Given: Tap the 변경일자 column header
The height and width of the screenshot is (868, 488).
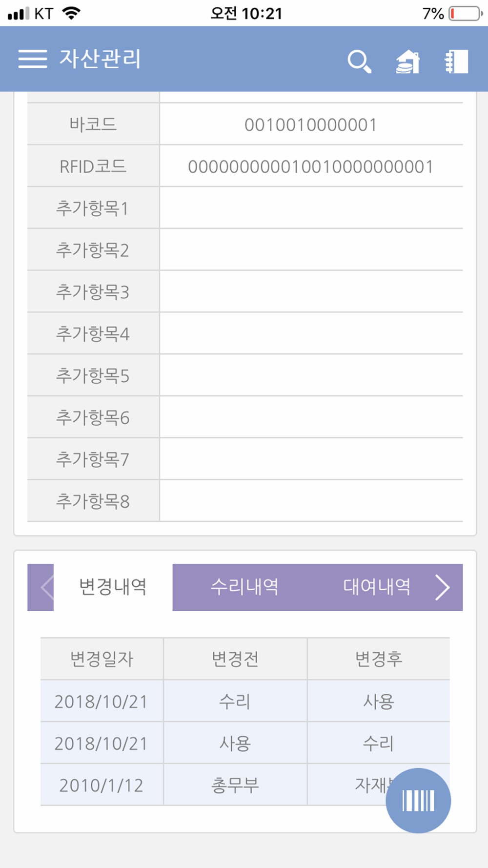Looking at the screenshot, I should coord(102,659).
